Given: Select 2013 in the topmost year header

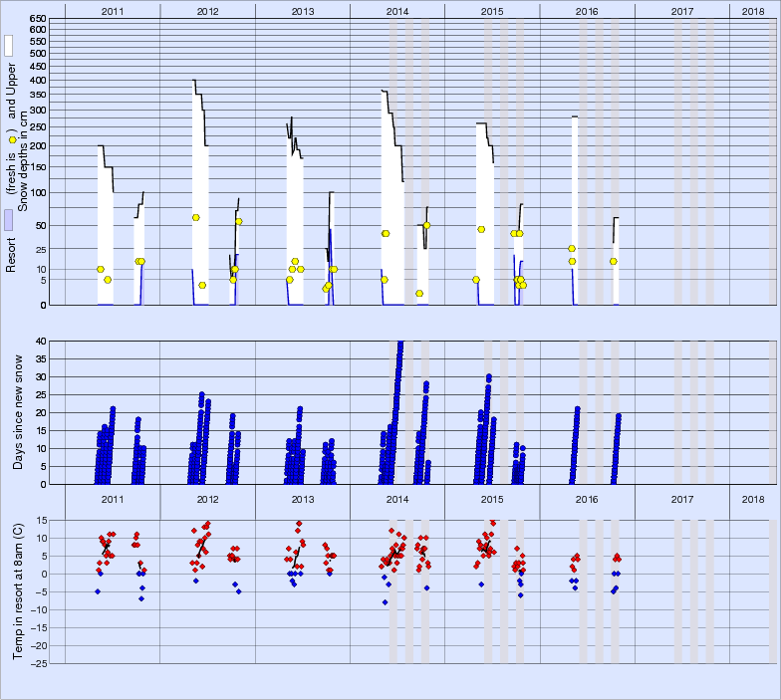Looking at the screenshot, I should (303, 10).
